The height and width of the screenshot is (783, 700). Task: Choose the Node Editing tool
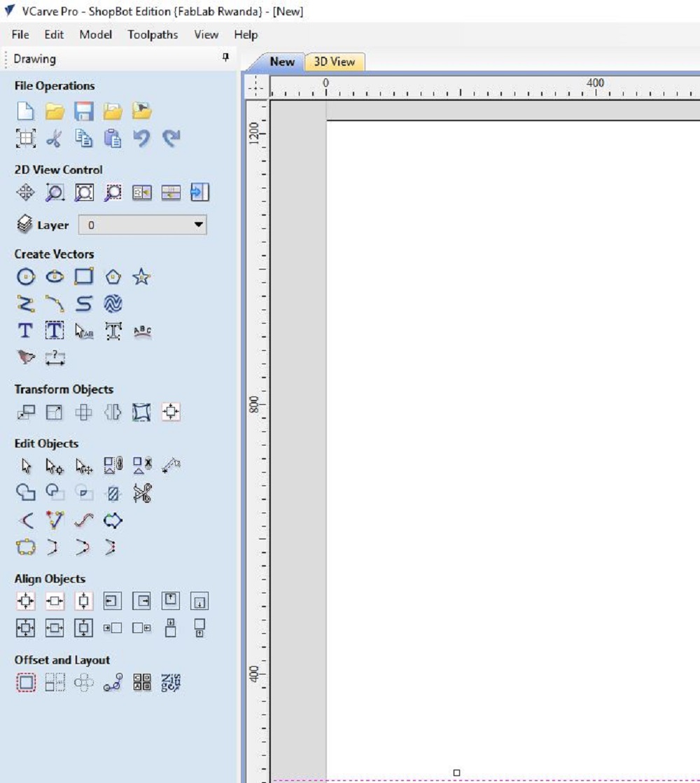pyautogui.click(x=55, y=466)
